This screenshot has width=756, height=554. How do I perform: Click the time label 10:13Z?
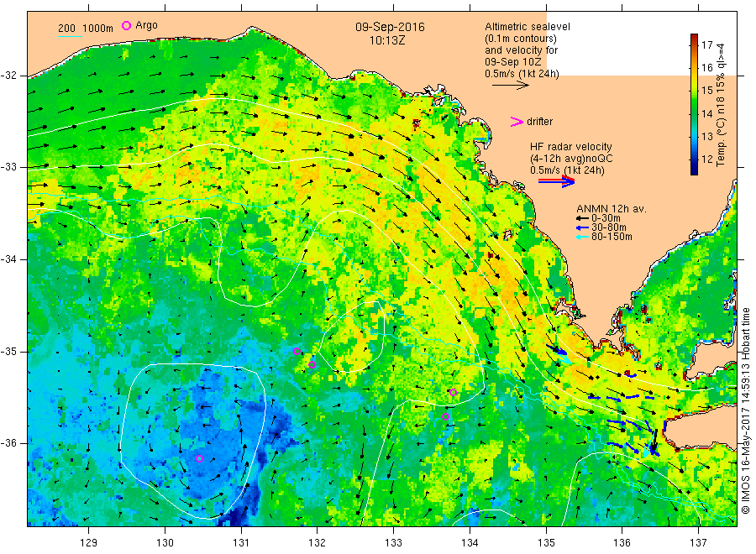[387, 40]
